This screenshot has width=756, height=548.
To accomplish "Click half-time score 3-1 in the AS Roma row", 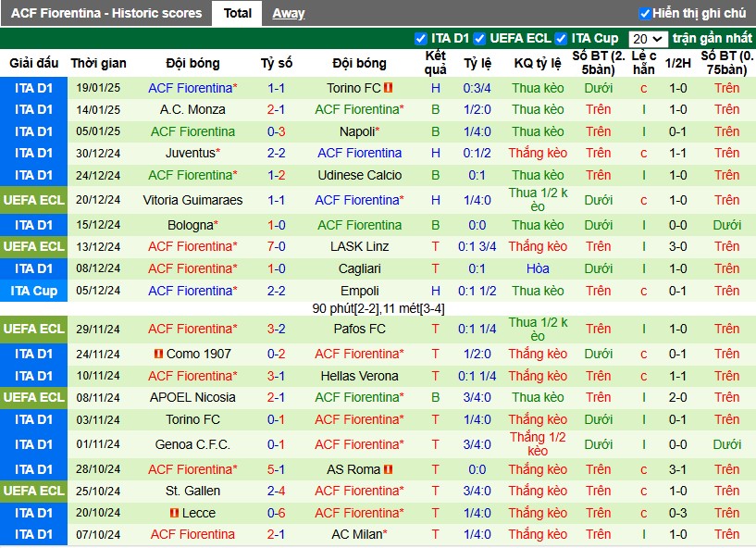I will (678, 469).
